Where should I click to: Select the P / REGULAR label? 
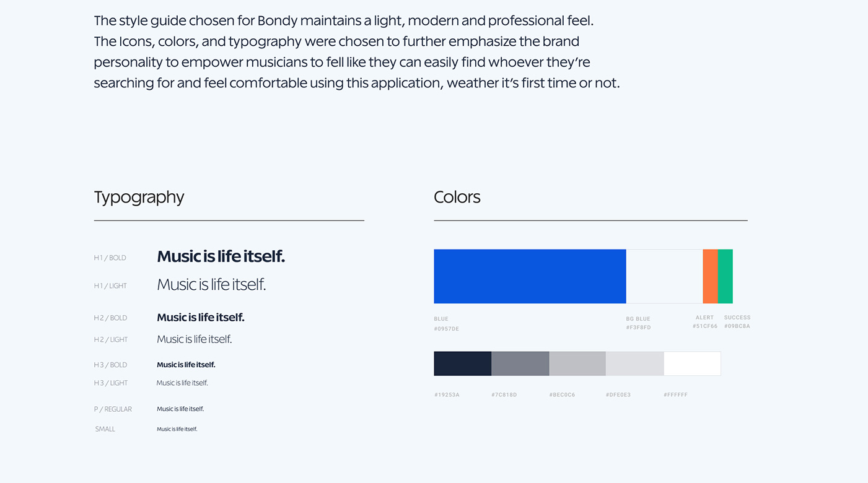(113, 409)
